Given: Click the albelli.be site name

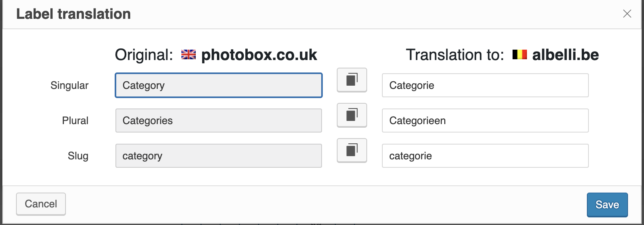Looking at the screenshot, I should point(566,55).
